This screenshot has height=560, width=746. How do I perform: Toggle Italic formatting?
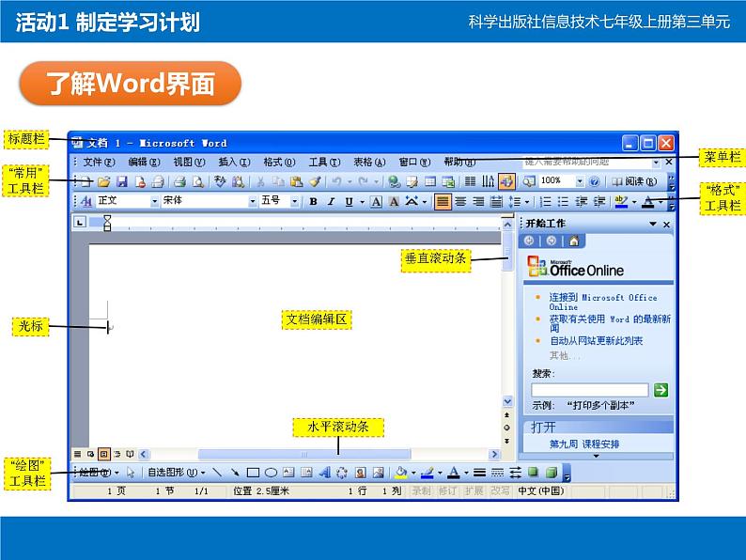click(x=331, y=202)
